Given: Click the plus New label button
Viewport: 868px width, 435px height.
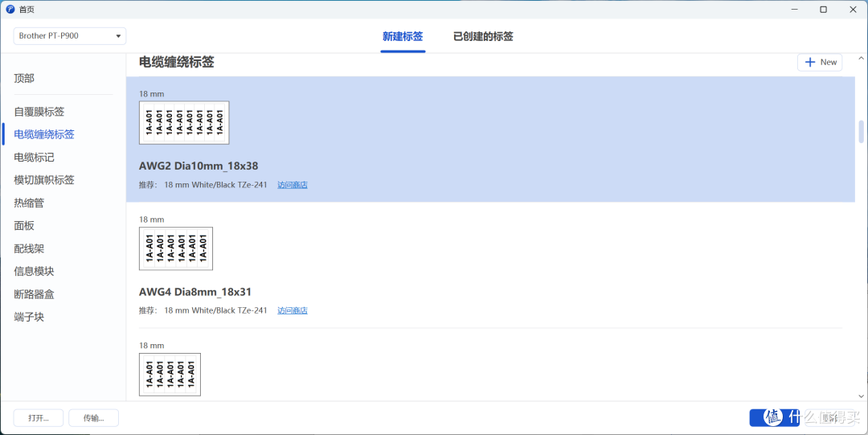Looking at the screenshot, I should (x=819, y=62).
